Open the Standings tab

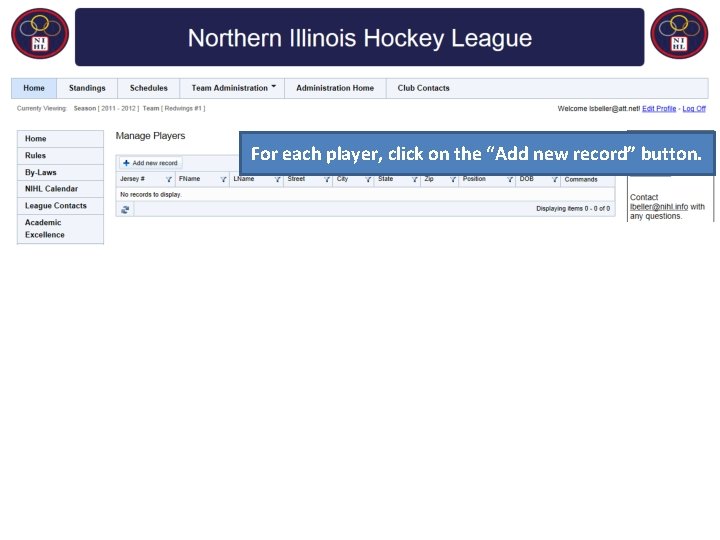87,88
